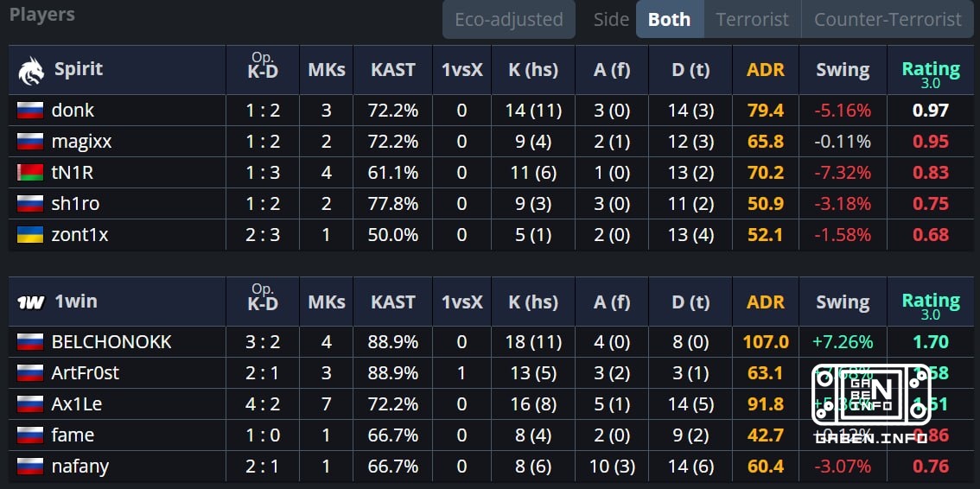Viewport: 980px width, 489px height.
Task: Click the Ukraine flag next to zont1x
Action: (30, 236)
